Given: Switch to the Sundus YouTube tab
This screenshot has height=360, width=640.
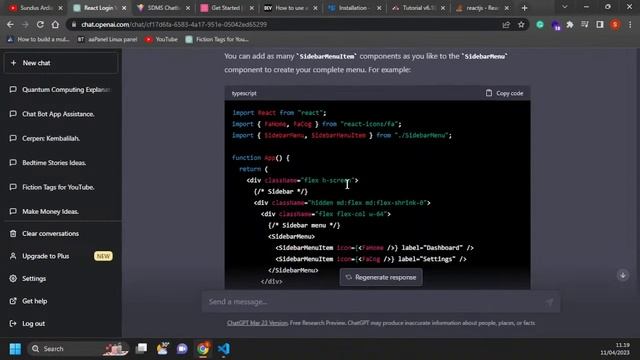Looking at the screenshot, I should [x=36, y=8].
